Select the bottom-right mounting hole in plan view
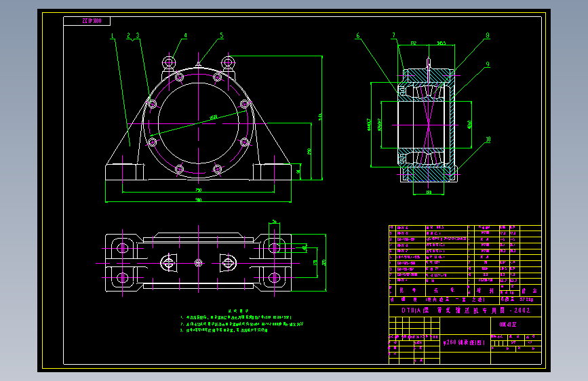 [x=275, y=278]
